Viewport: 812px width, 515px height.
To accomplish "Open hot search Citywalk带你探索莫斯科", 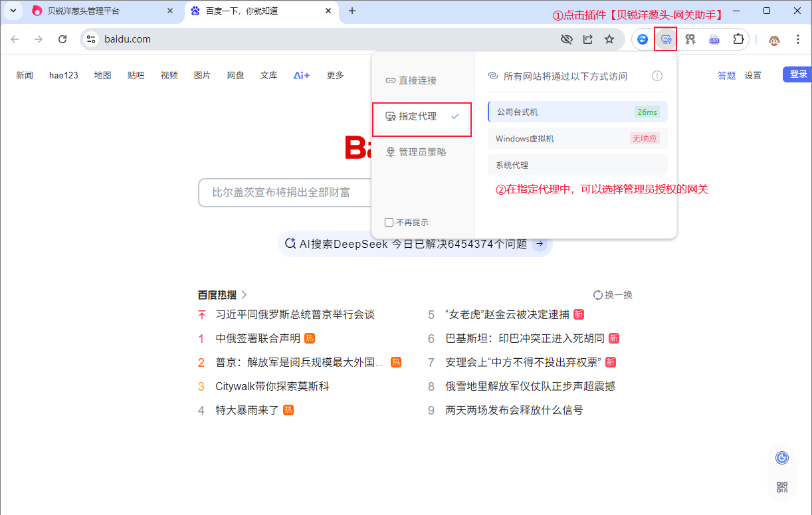I will 272,386.
